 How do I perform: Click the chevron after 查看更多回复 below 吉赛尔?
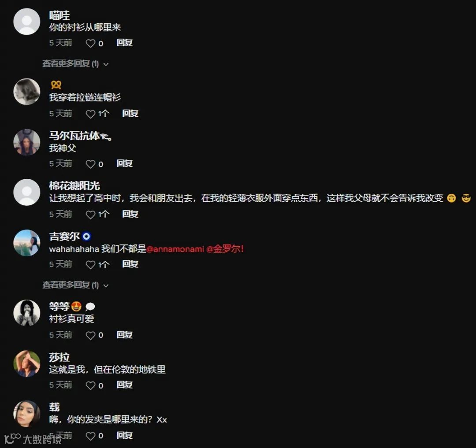106,286
